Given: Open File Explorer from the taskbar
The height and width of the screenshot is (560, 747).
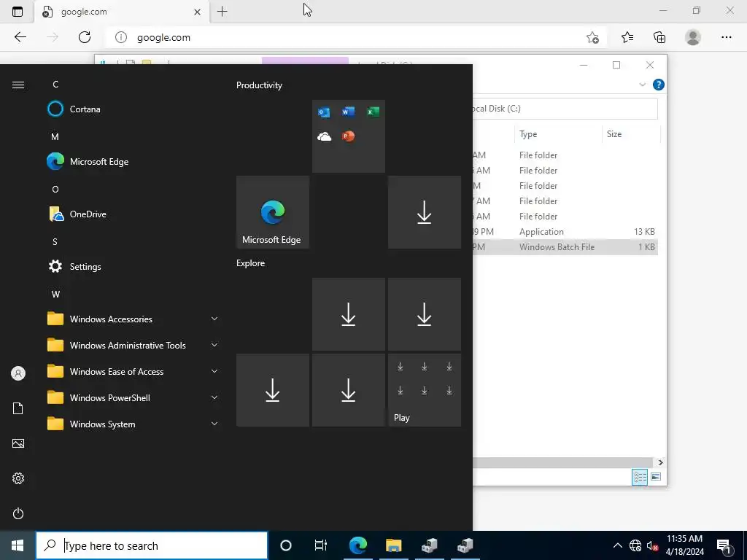Looking at the screenshot, I should click(393, 545).
